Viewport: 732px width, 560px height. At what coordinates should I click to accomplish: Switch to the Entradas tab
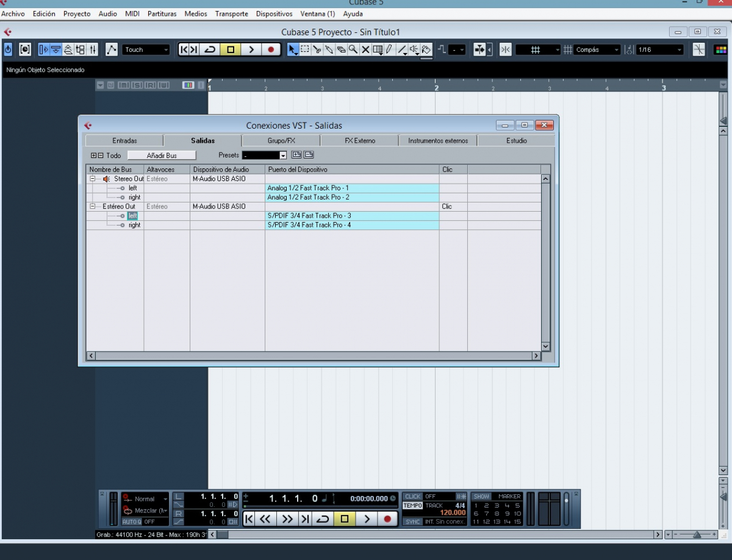click(x=124, y=141)
